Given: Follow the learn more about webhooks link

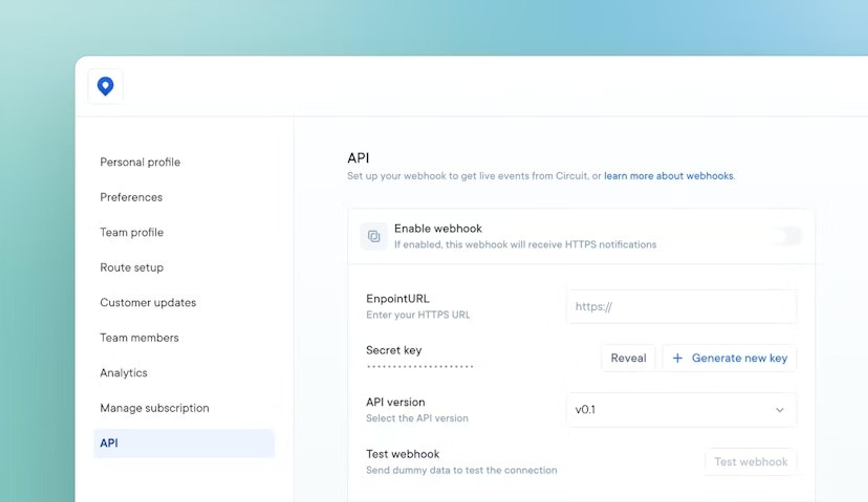Looking at the screenshot, I should pyautogui.click(x=668, y=176).
